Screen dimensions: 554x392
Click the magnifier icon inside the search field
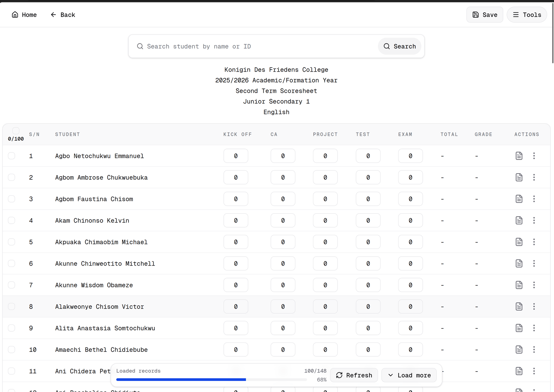pyautogui.click(x=140, y=46)
